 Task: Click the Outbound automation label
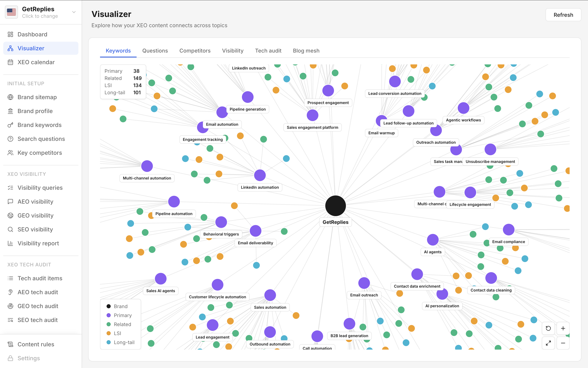pos(270,344)
